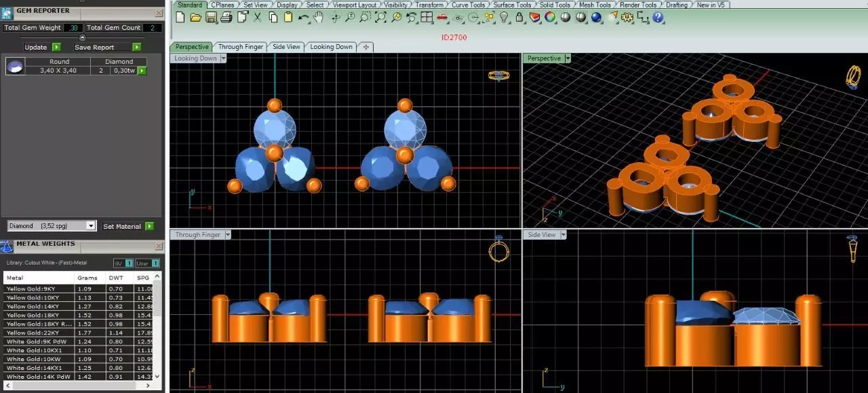
Task: Click the Metal Weights panel icon
Action: (x=7, y=246)
